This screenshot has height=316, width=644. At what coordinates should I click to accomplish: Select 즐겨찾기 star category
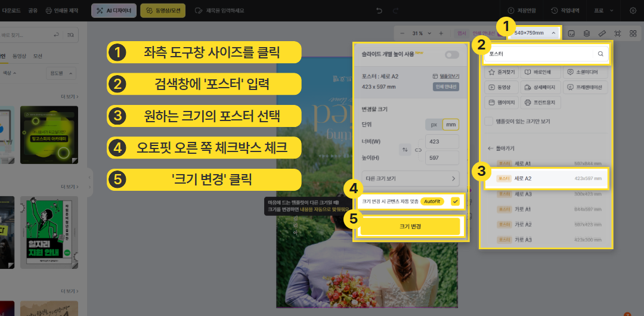(x=502, y=72)
